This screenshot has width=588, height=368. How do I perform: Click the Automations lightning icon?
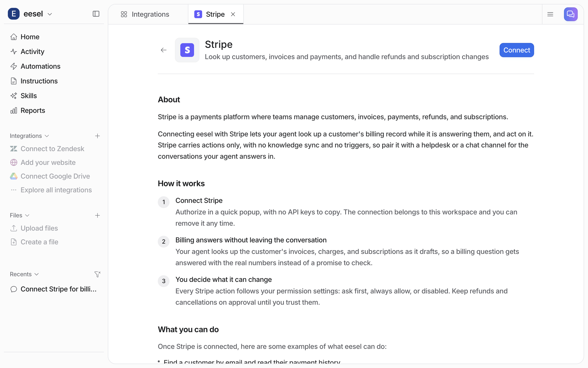pyautogui.click(x=14, y=66)
